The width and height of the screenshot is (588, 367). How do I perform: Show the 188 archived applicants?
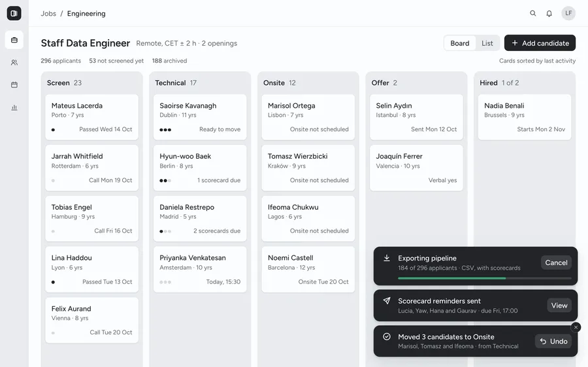[x=169, y=61]
